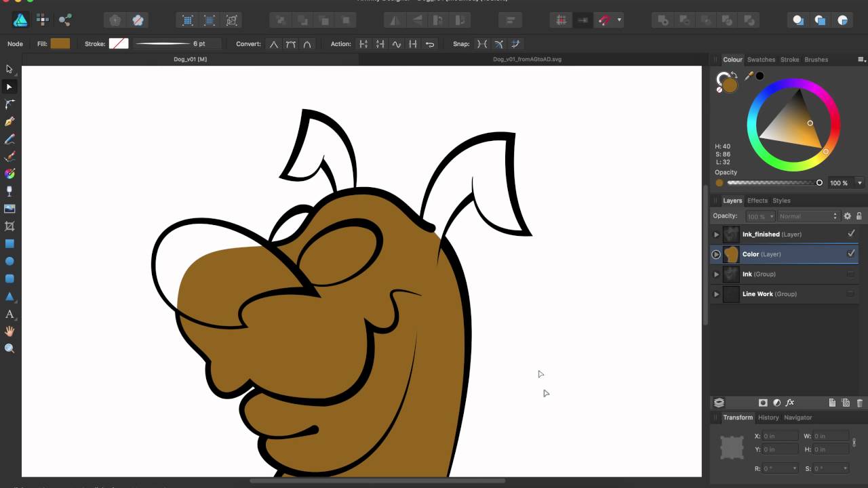The height and width of the screenshot is (488, 868).
Task: Open Dog_v01_fromAGtoAD.svg document tab
Action: (527, 59)
